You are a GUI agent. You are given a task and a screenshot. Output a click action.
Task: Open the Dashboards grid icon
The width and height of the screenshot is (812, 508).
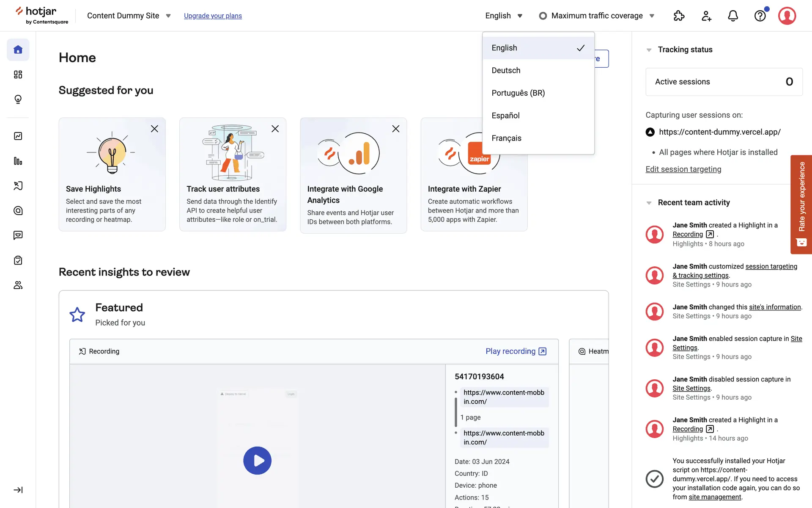click(18, 75)
